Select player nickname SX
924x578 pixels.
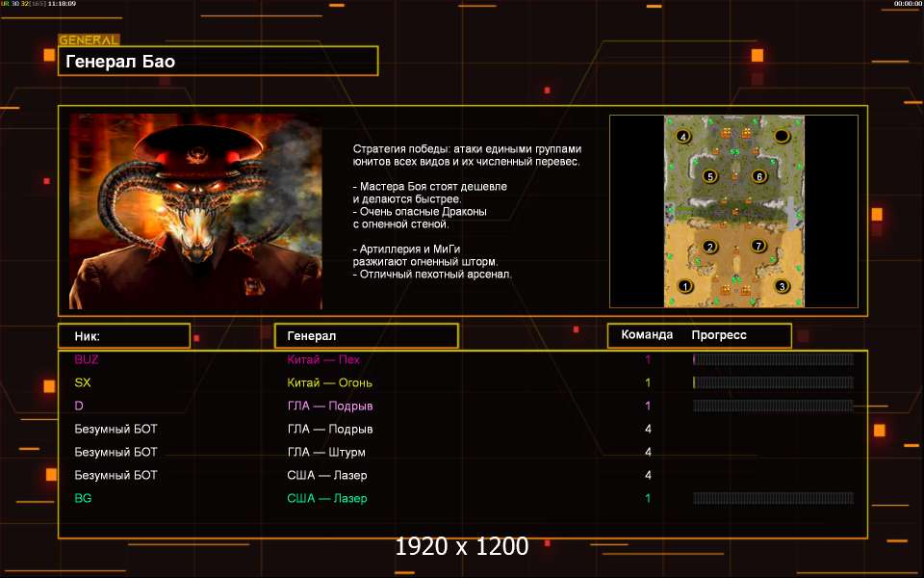tap(83, 382)
